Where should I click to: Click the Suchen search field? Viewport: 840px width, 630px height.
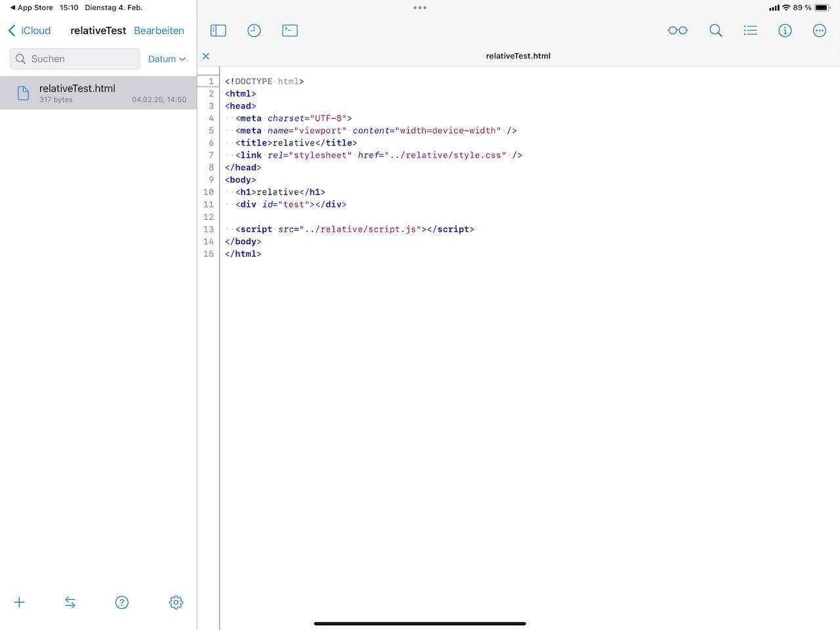click(x=75, y=58)
